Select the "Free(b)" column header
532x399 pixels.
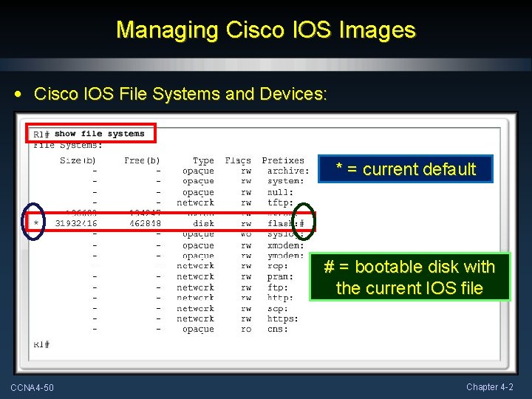[x=142, y=160]
